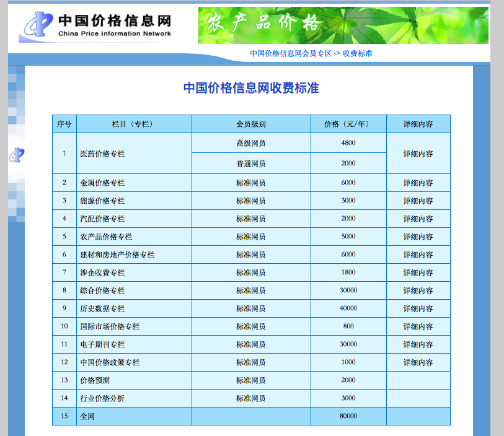Click the 价格（元/年） column header
Image resolution: width=504 pixels, height=436 pixels.
348,124
